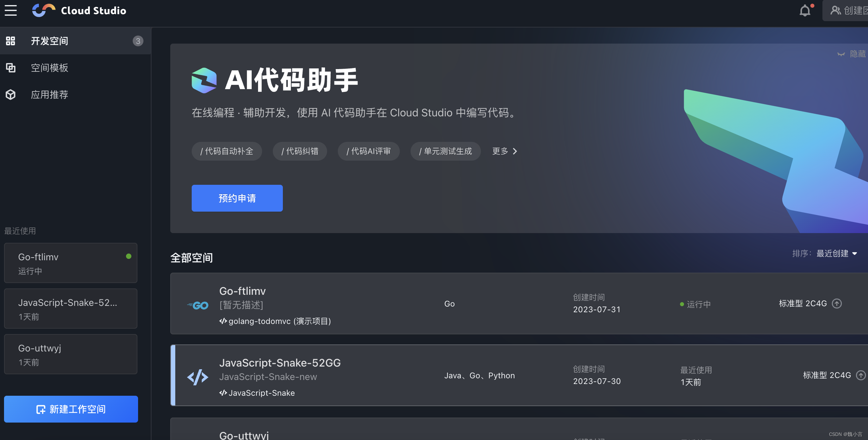This screenshot has height=440, width=868.
Task: Click the AI code assistant logo icon
Action: [204, 80]
